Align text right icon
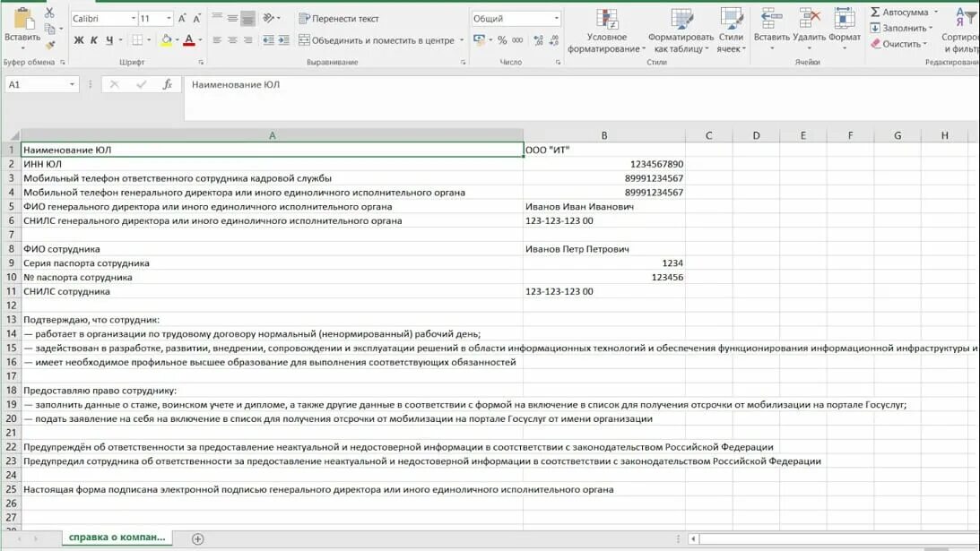The height and width of the screenshot is (551, 980). [x=247, y=40]
